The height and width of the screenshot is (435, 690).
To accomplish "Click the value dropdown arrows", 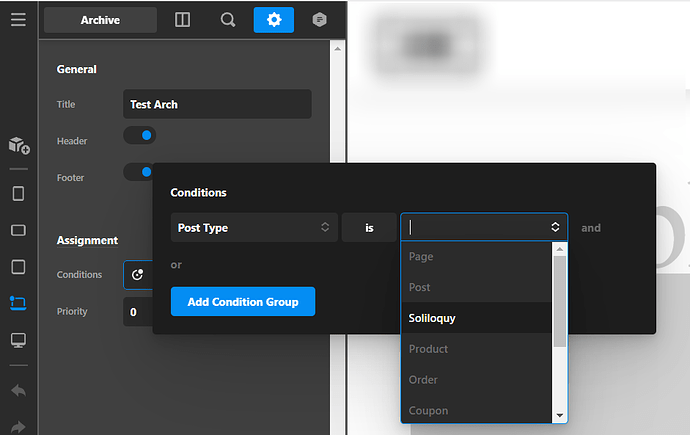I will click(x=555, y=228).
